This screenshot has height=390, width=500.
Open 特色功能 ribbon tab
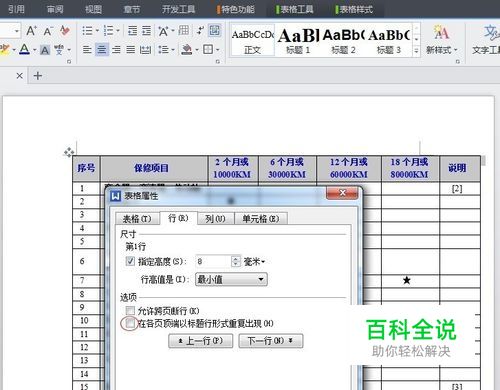pos(236,9)
